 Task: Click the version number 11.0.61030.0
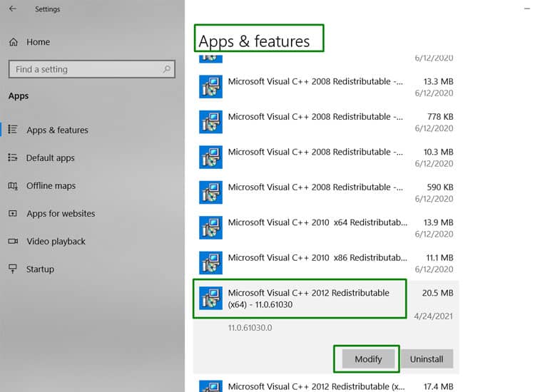pos(250,328)
